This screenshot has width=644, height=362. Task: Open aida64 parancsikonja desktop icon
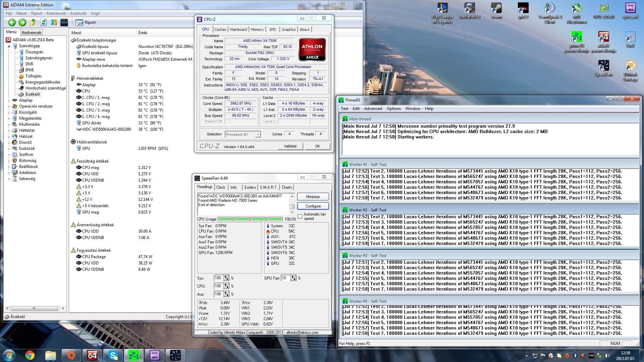pyautogui.click(x=603, y=42)
